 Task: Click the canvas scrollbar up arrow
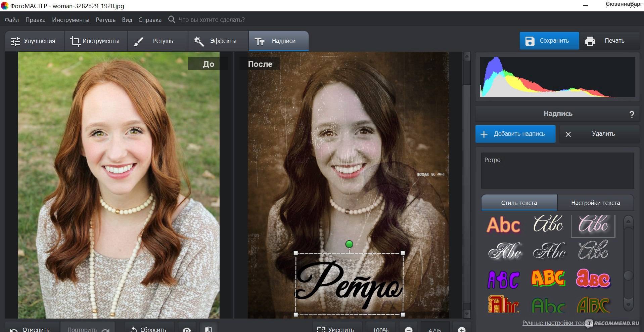pos(467,56)
